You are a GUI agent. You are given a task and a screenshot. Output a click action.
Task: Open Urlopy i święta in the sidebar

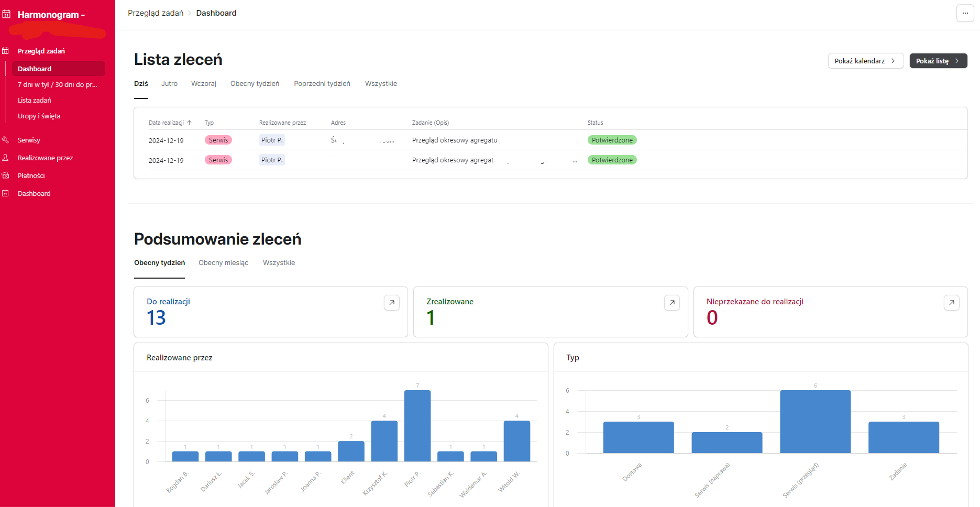click(39, 116)
